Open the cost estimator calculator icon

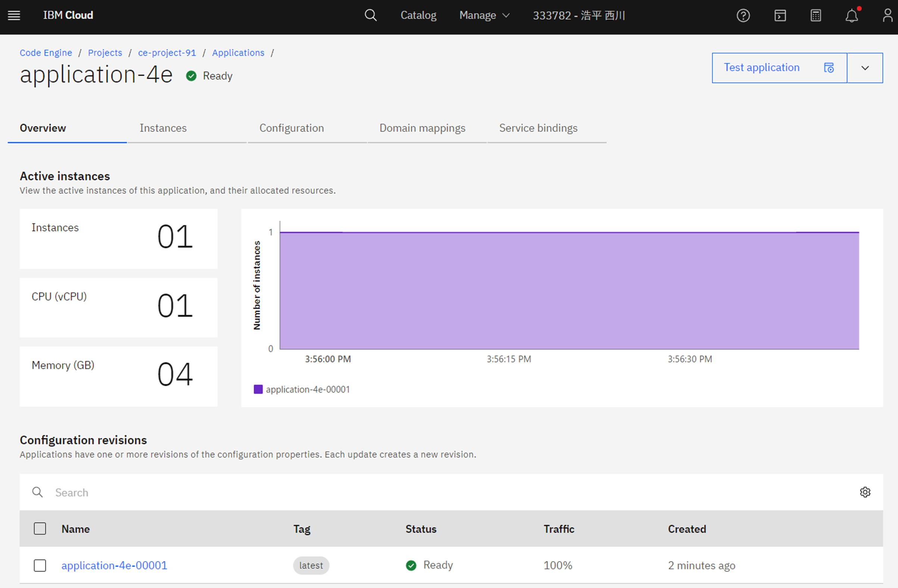[x=816, y=15]
